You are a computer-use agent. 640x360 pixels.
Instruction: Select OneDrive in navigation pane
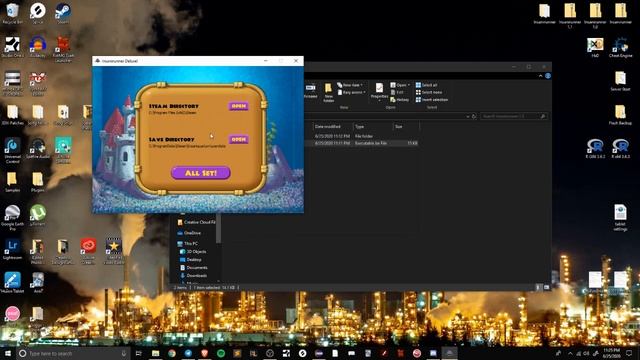[x=189, y=233]
